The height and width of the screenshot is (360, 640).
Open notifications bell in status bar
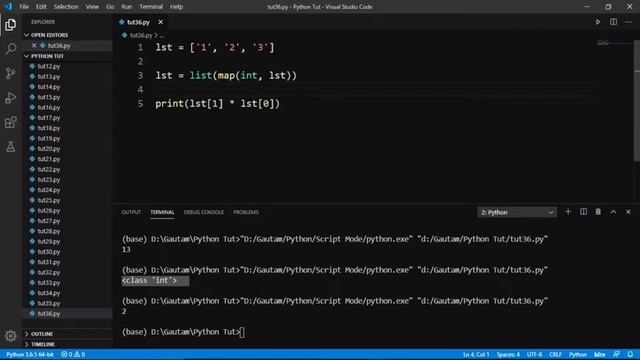click(x=631, y=354)
